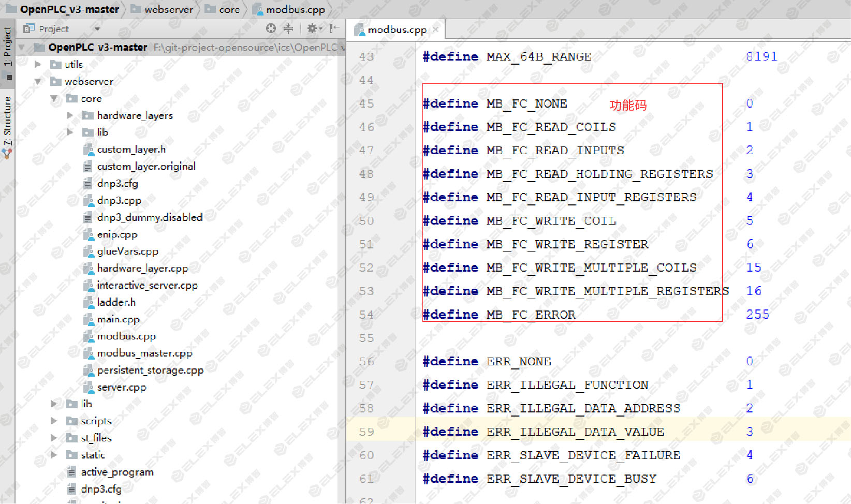Select ladder.h file icon

(88, 302)
